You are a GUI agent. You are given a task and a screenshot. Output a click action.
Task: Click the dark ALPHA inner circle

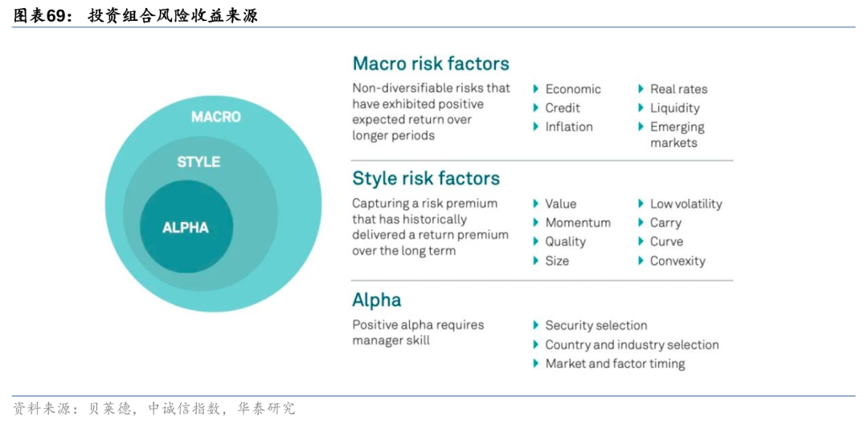[186, 228]
